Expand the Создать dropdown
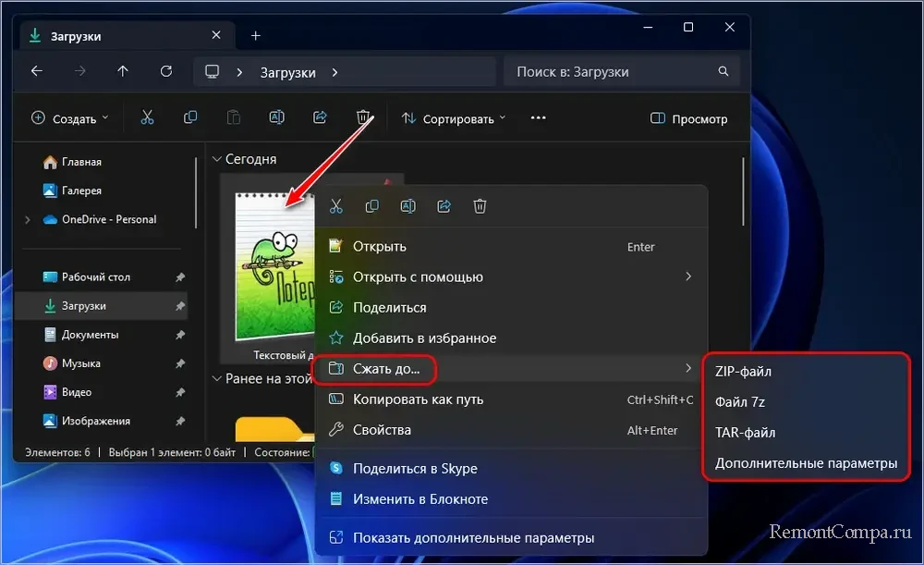This screenshot has width=924, height=565. tap(70, 118)
